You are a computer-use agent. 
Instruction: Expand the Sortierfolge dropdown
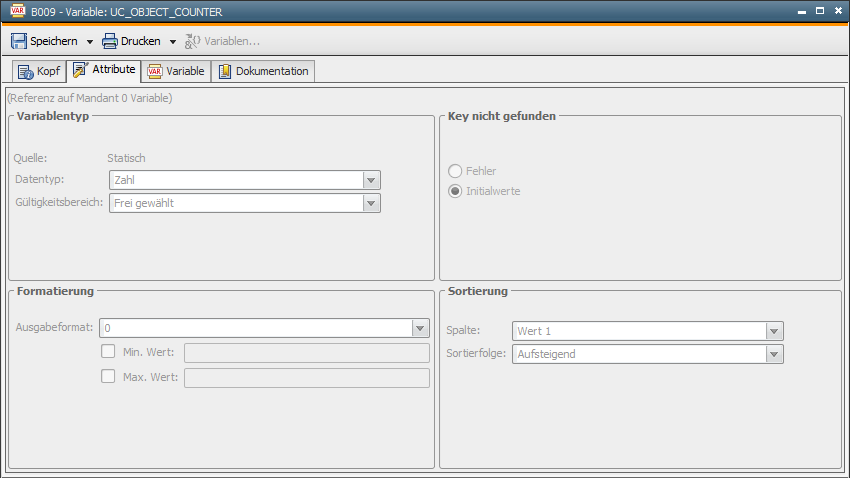point(774,354)
